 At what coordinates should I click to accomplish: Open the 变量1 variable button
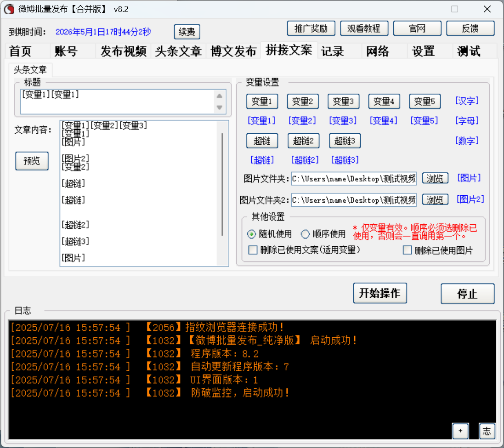coord(262,102)
